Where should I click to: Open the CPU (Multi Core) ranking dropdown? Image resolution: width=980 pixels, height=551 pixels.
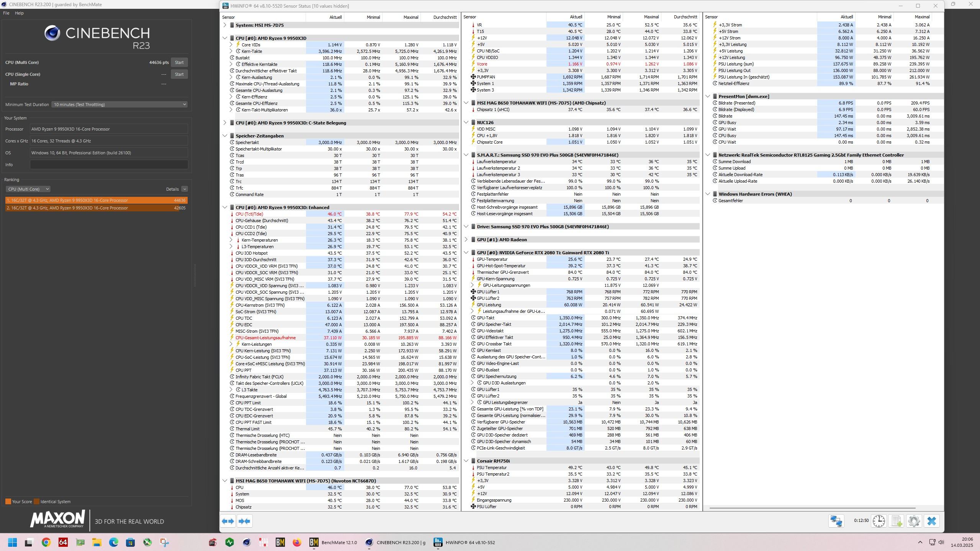(28, 189)
